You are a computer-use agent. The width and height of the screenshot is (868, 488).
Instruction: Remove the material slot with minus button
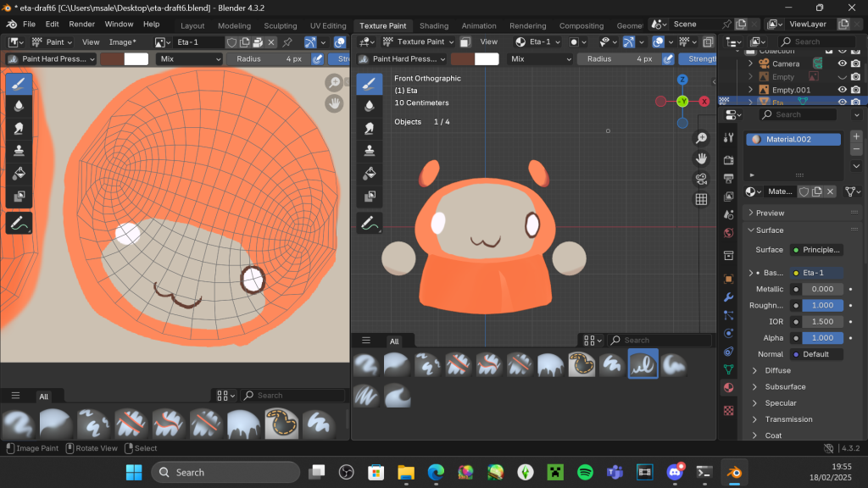coord(856,149)
